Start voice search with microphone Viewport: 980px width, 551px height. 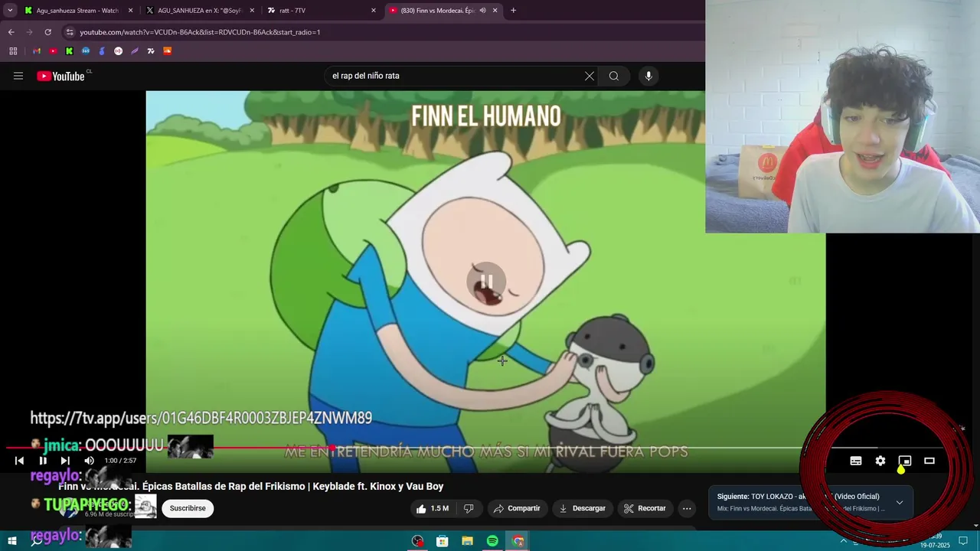[648, 76]
